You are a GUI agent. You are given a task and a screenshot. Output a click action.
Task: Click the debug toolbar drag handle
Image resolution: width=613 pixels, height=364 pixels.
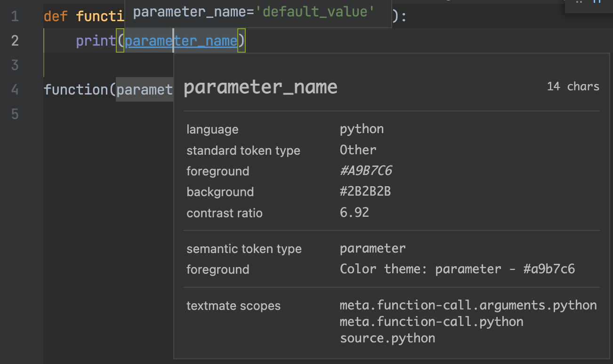pyautogui.click(x=579, y=2)
